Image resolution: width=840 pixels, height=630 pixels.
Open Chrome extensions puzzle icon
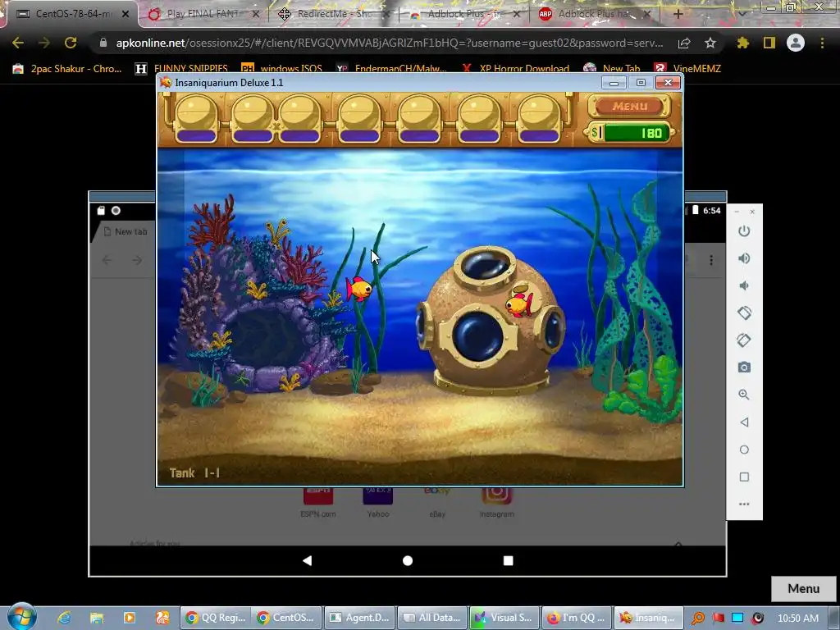pyautogui.click(x=743, y=43)
